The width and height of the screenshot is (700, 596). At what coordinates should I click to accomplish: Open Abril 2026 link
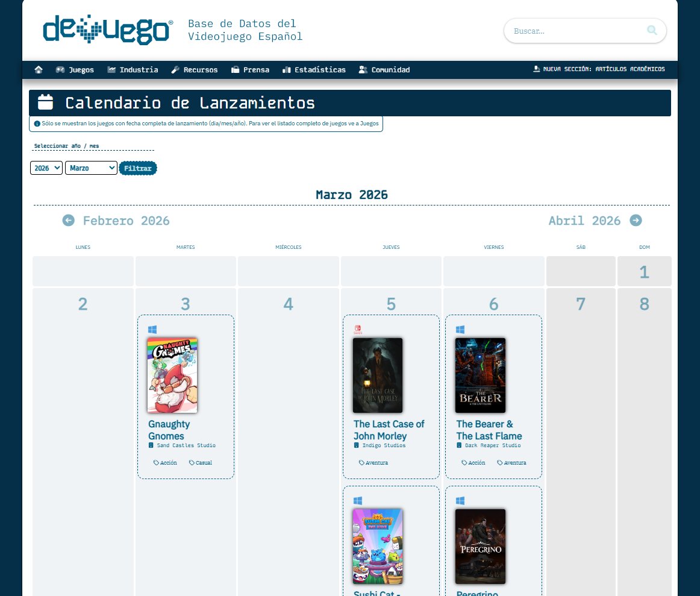coord(584,221)
